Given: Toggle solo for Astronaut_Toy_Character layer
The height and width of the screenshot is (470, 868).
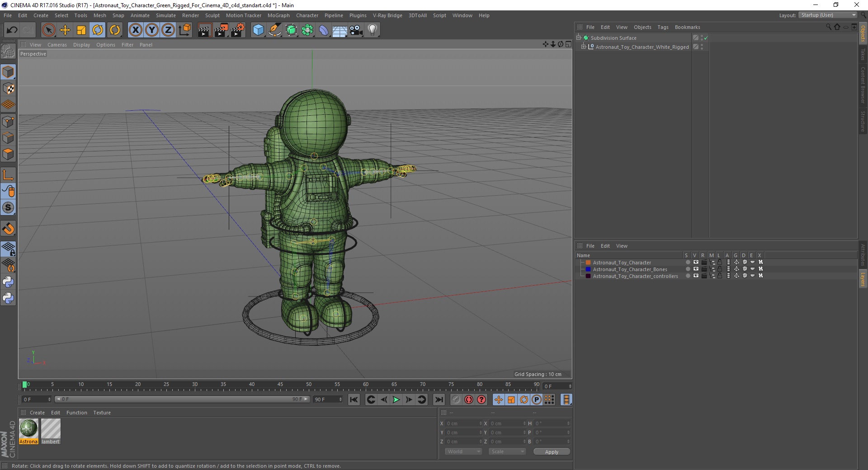Looking at the screenshot, I should [688, 262].
